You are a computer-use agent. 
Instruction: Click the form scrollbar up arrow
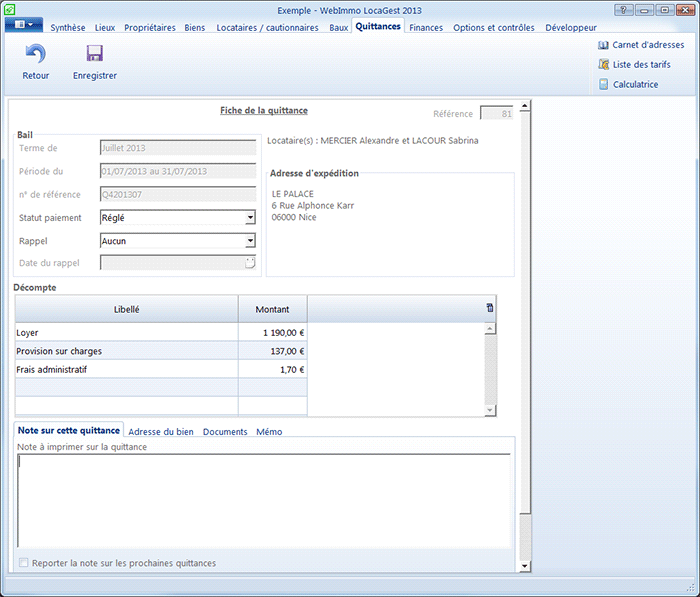coord(525,106)
